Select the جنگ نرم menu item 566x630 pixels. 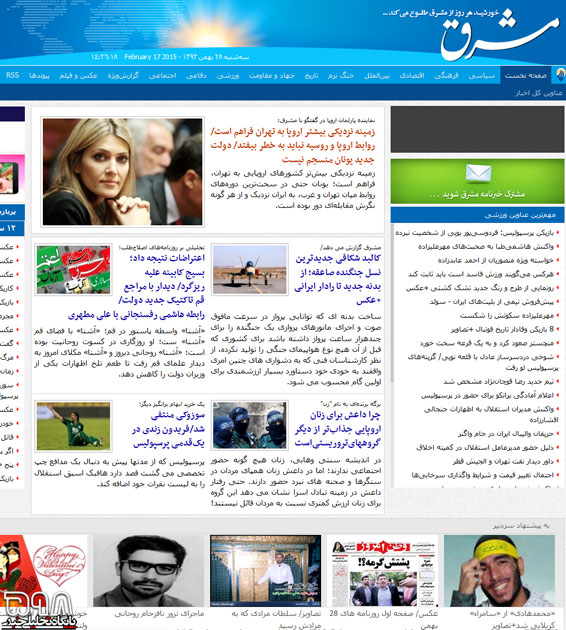[341, 75]
